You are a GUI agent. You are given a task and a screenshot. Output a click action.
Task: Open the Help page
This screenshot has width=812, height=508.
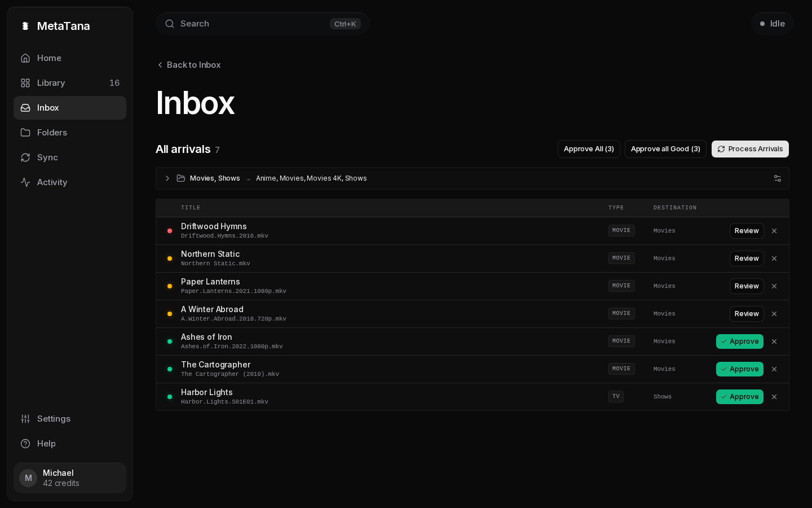[x=70, y=444]
